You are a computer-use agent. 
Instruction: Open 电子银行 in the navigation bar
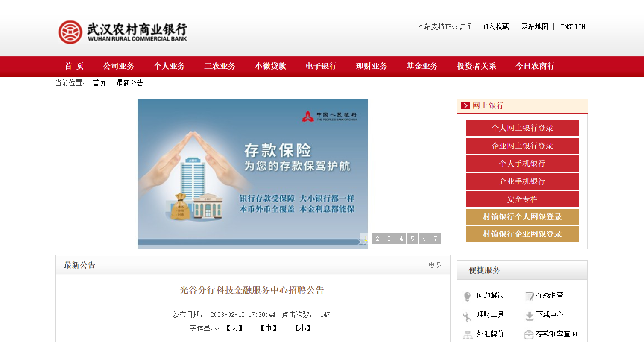(321, 66)
